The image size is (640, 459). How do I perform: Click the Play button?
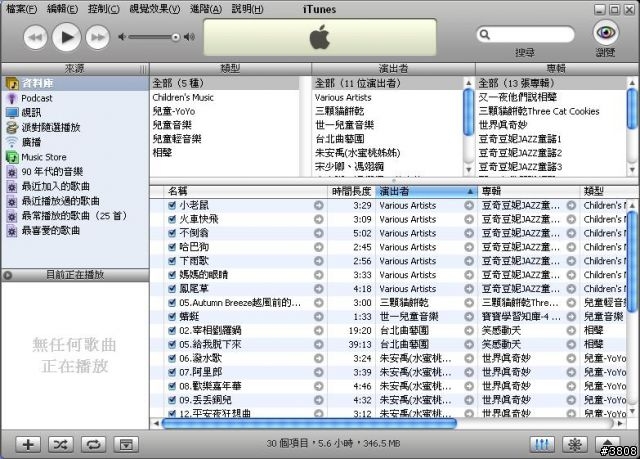(x=67, y=37)
